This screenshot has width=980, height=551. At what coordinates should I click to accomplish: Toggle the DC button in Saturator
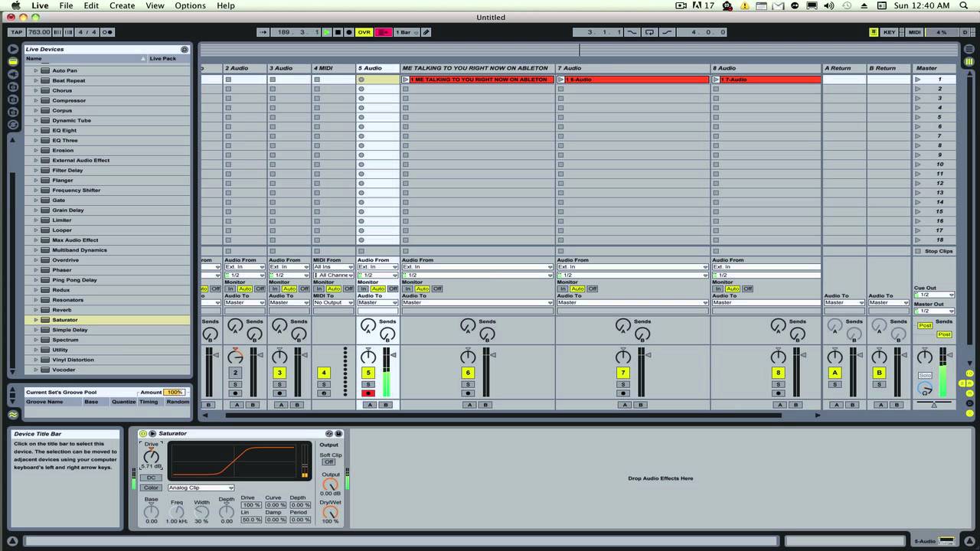[x=152, y=478]
